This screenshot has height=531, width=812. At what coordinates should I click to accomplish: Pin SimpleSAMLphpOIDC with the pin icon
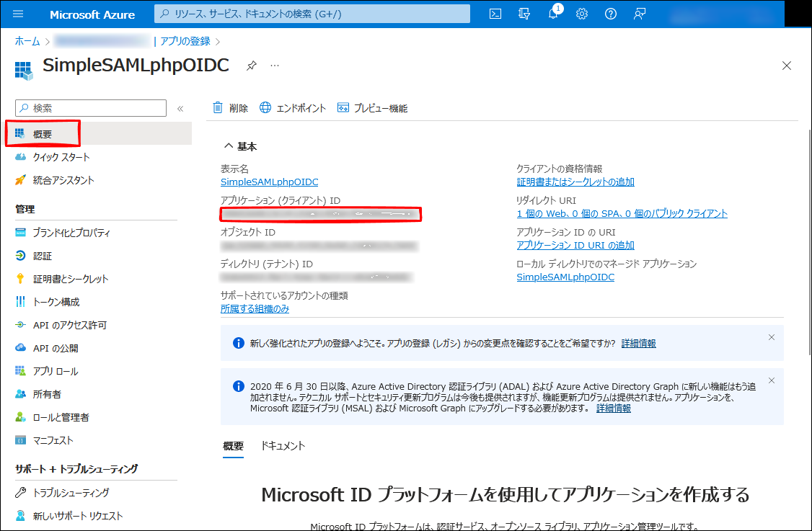click(251, 66)
